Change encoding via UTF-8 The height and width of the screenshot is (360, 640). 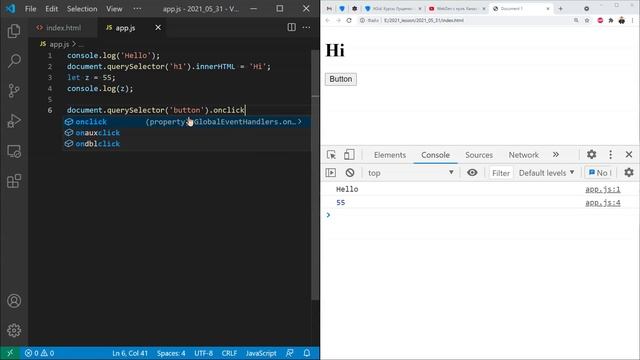coord(203,353)
